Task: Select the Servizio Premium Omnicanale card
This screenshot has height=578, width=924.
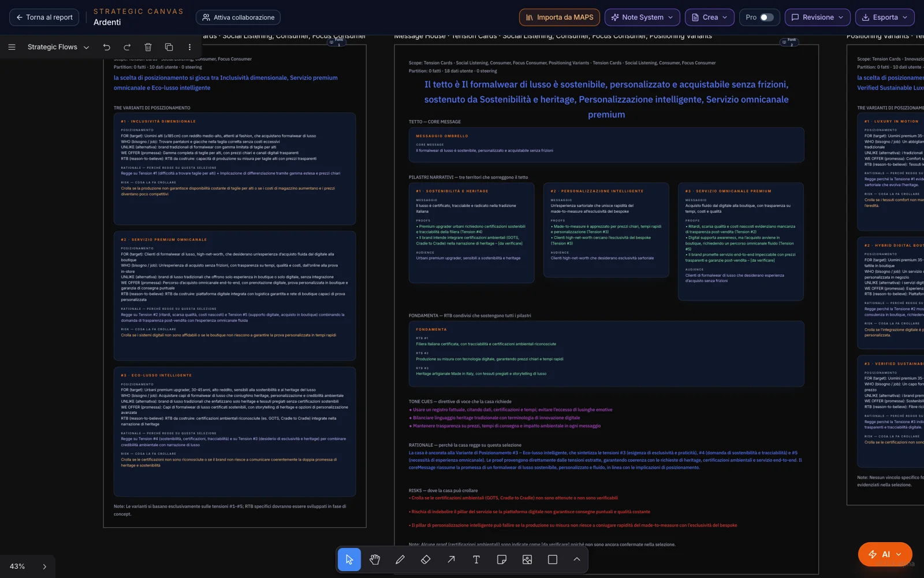Action: pos(234,296)
